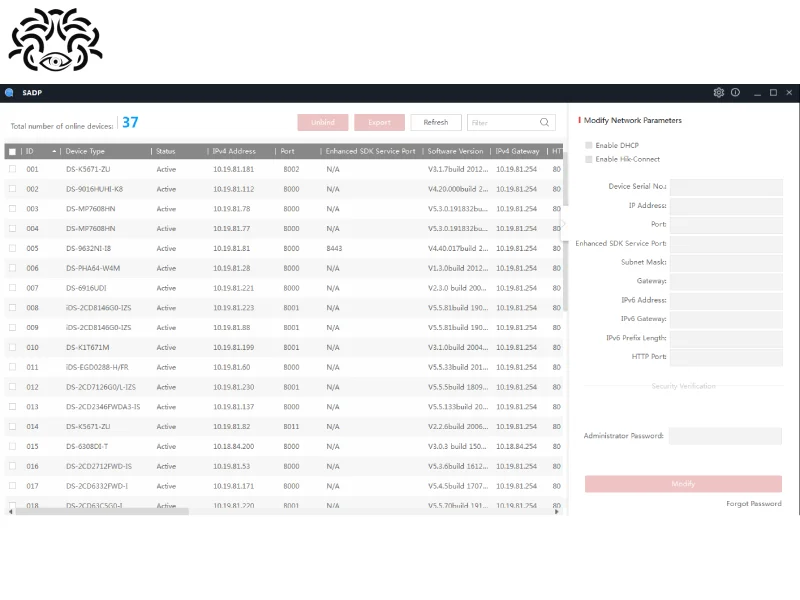Select checkbox for device 005 DS-9632NI-I8
Screen dimensions: 800x600
tap(12, 248)
